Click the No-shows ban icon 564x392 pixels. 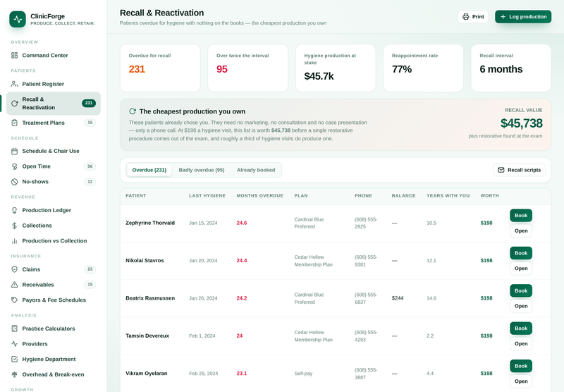(x=14, y=182)
